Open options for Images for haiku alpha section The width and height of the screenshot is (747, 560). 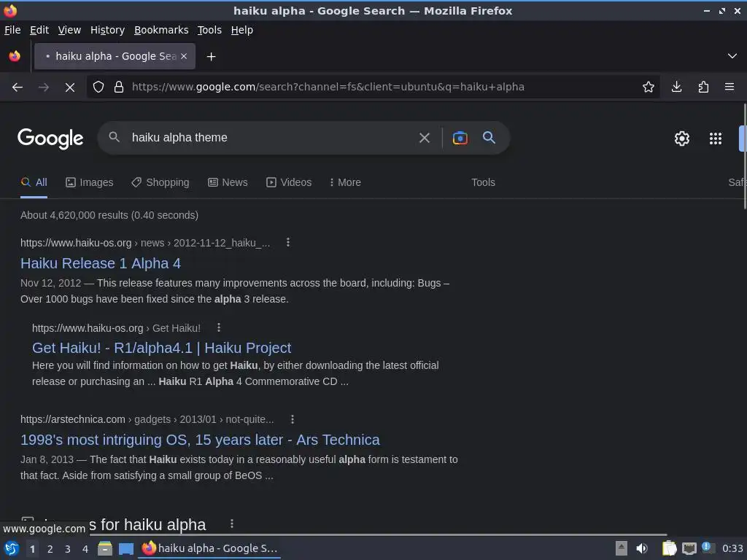(x=231, y=524)
